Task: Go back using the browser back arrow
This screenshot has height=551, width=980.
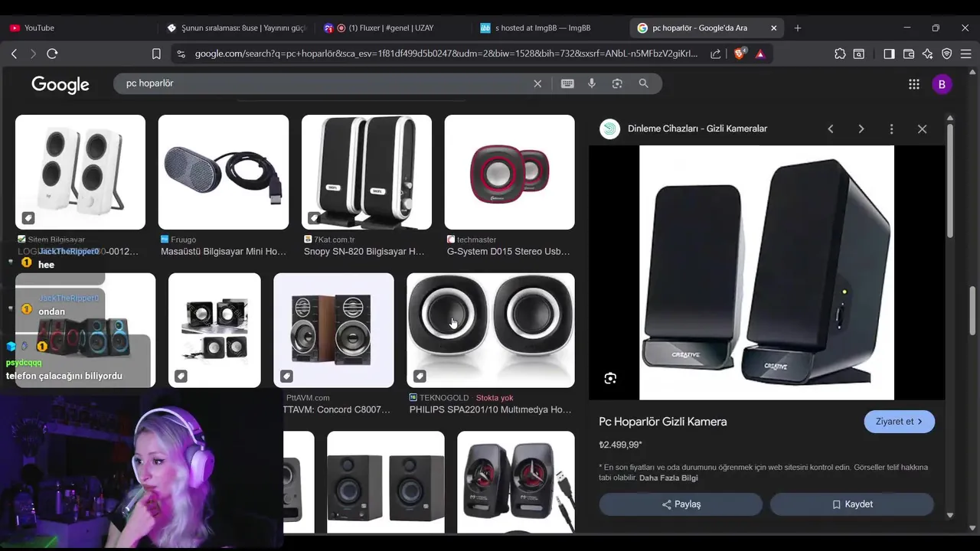Action: point(14,54)
